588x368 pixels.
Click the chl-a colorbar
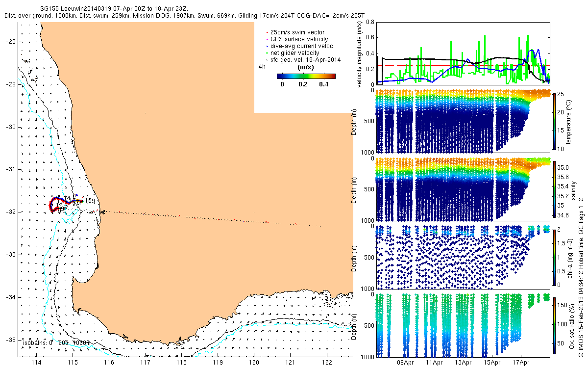(554, 257)
